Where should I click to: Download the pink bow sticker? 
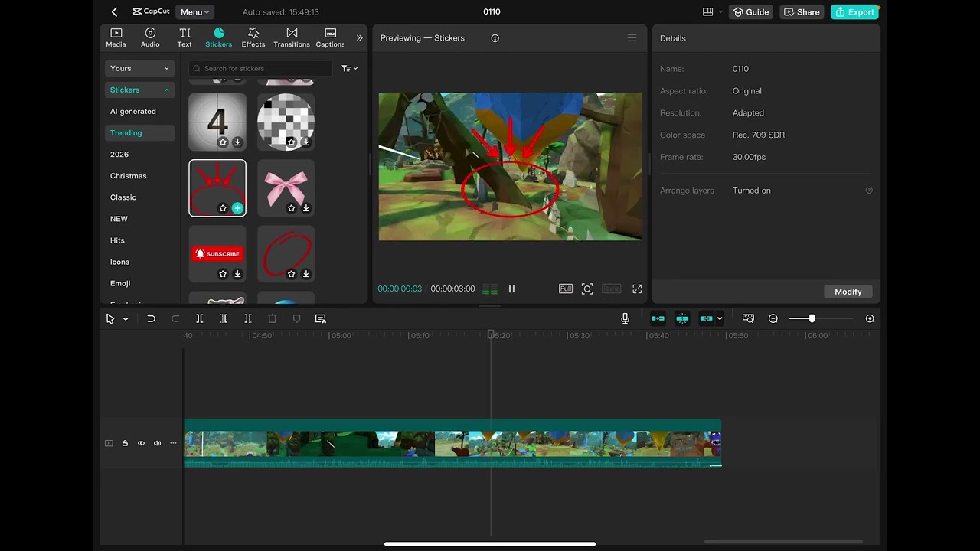pyautogui.click(x=306, y=208)
